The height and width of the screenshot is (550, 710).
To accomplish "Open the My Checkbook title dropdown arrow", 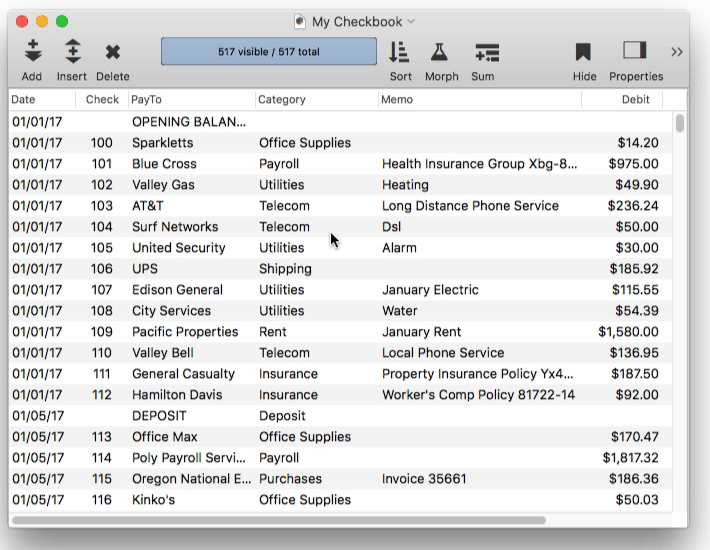I will [411, 21].
